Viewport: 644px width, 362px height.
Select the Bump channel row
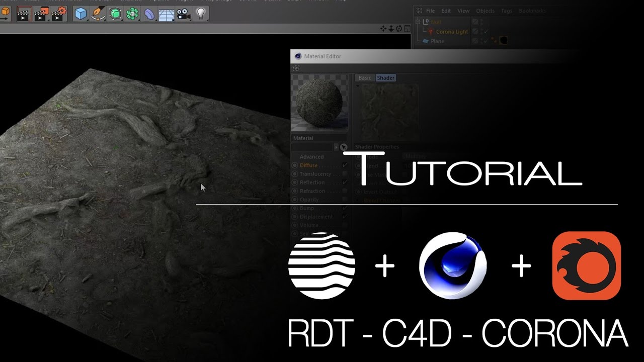[x=320, y=208]
